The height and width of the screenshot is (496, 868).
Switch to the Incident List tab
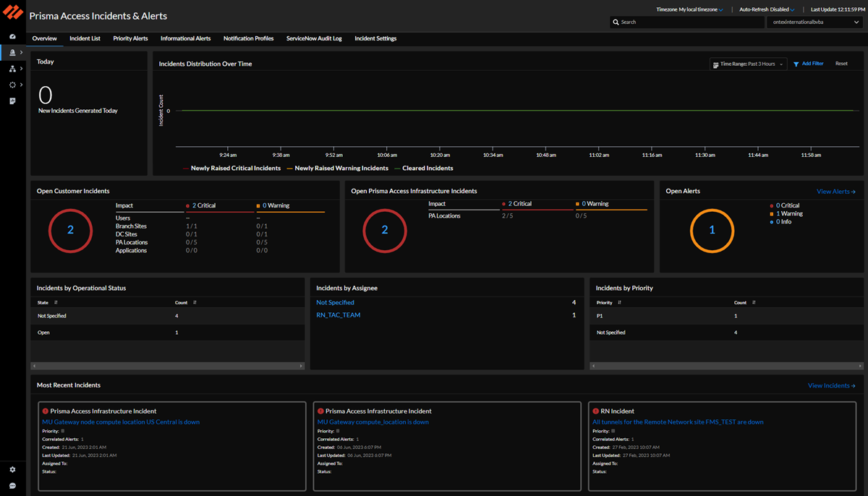(85, 38)
